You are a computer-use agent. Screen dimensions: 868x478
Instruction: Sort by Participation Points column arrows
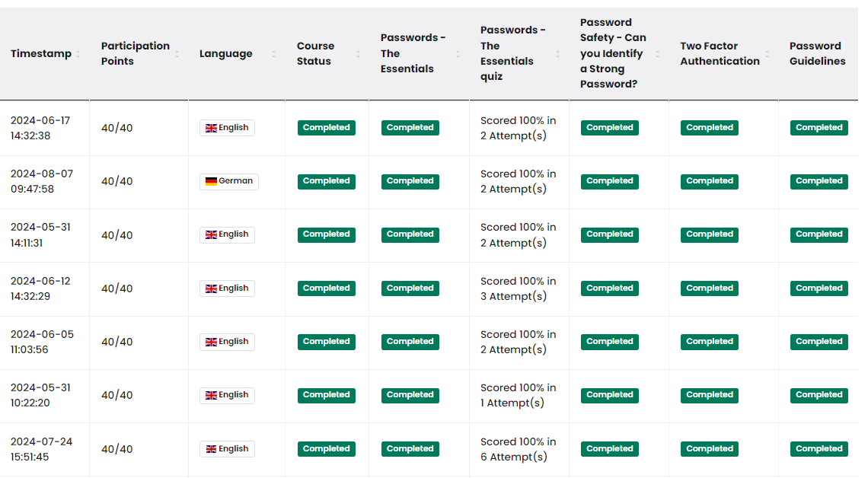[177, 54]
